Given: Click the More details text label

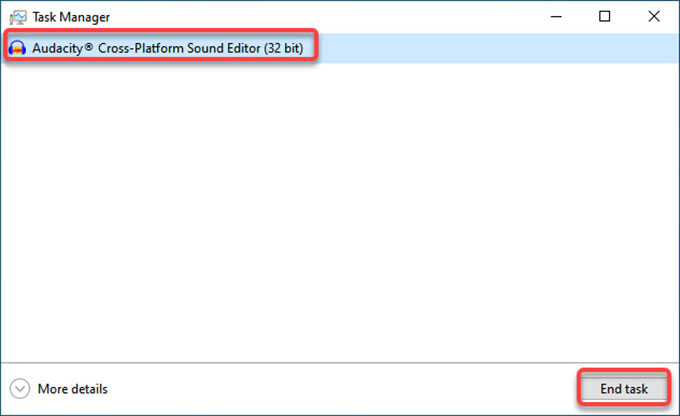Looking at the screenshot, I should (x=72, y=389).
